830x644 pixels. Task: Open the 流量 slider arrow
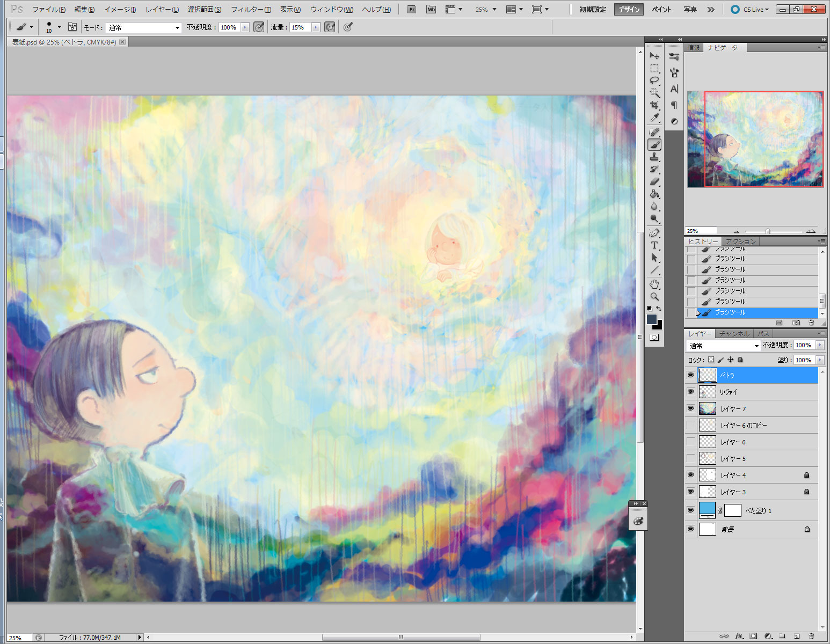(316, 27)
